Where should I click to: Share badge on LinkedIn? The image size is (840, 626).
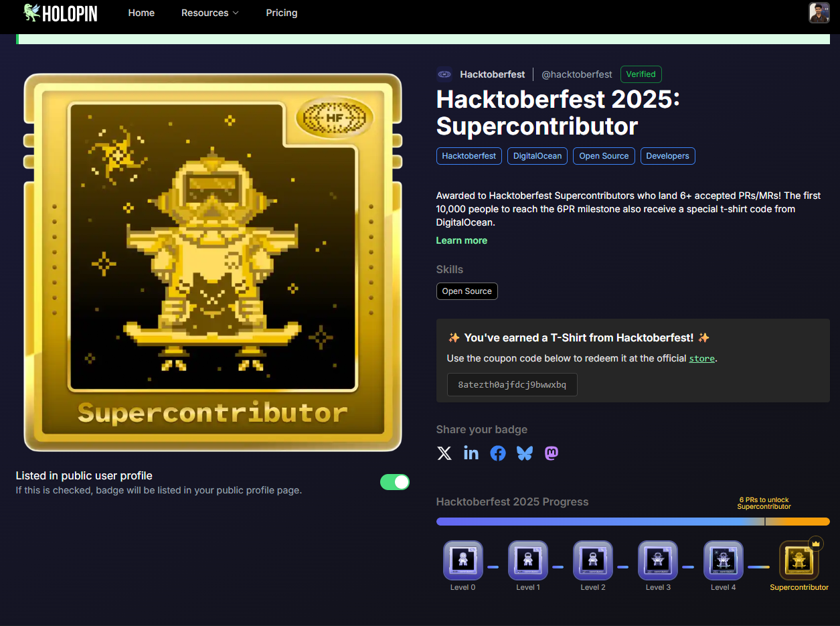click(x=471, y=453)
